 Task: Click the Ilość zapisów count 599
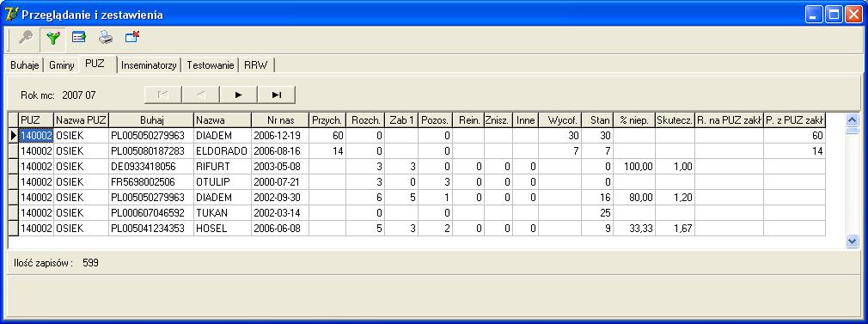point(90,263)
